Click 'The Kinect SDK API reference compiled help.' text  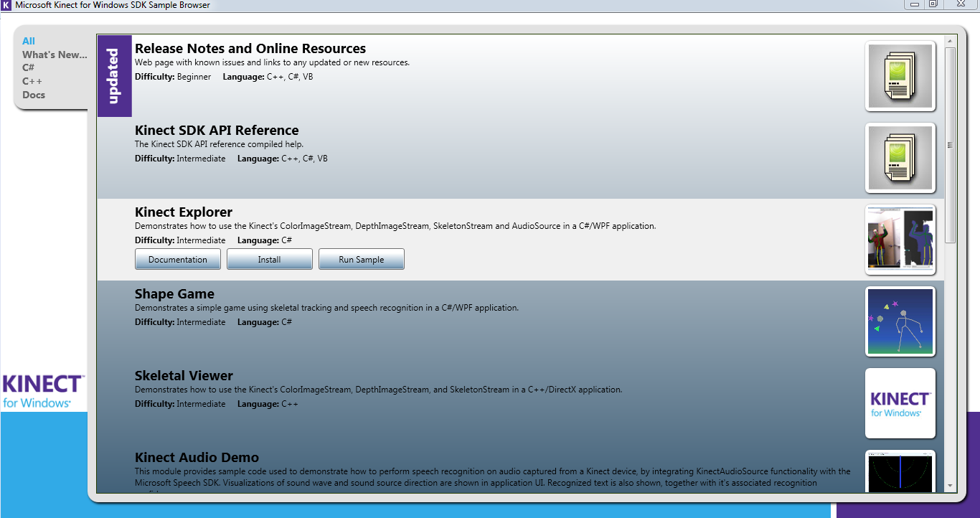219,144
